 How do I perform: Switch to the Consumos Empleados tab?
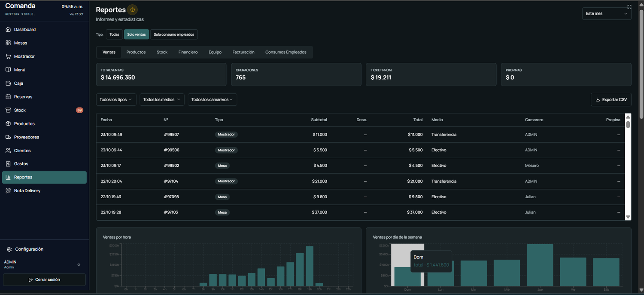[x=286, y=52]
